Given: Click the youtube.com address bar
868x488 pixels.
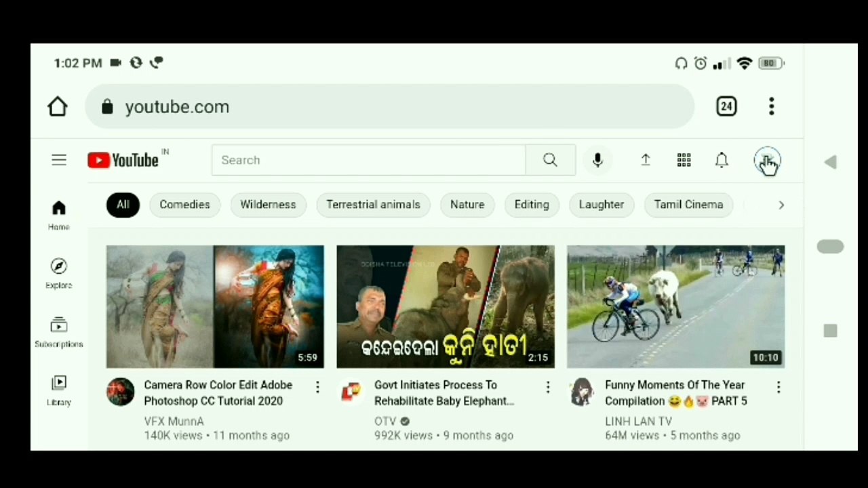Looking at the screenshot, I should pos(390,107).
